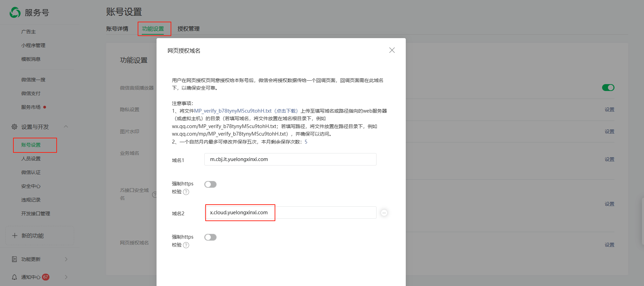Go to 安全中心 in the sidebar
This screenshot has height=286, width=644.
[x=31, y=186]
